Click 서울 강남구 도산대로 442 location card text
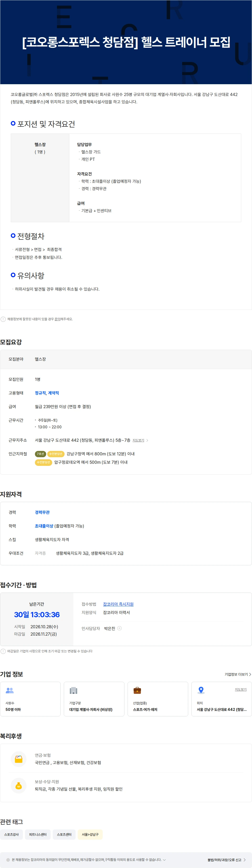This screenshot has width=252, height=868. click(x=222, y=709)
